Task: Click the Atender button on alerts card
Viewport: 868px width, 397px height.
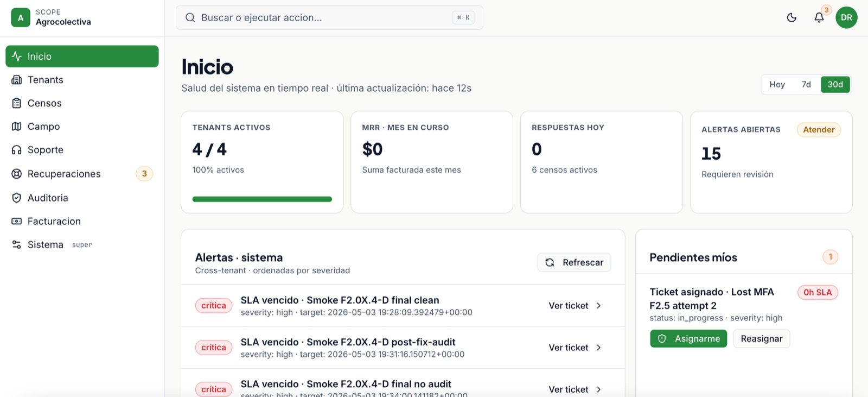Action: pyautogui.click(x=819, y=130)
